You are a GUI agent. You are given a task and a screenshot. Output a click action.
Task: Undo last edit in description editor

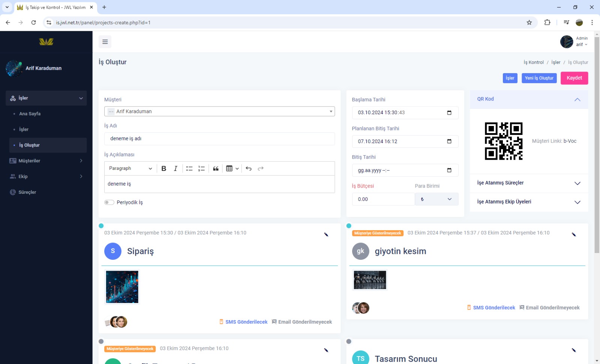(249, 169)
